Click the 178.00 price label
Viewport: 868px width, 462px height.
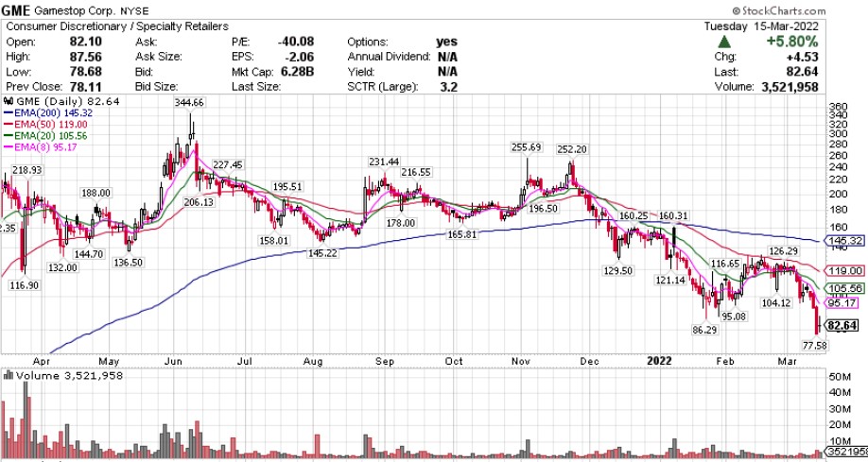click(x=401, y=222)
